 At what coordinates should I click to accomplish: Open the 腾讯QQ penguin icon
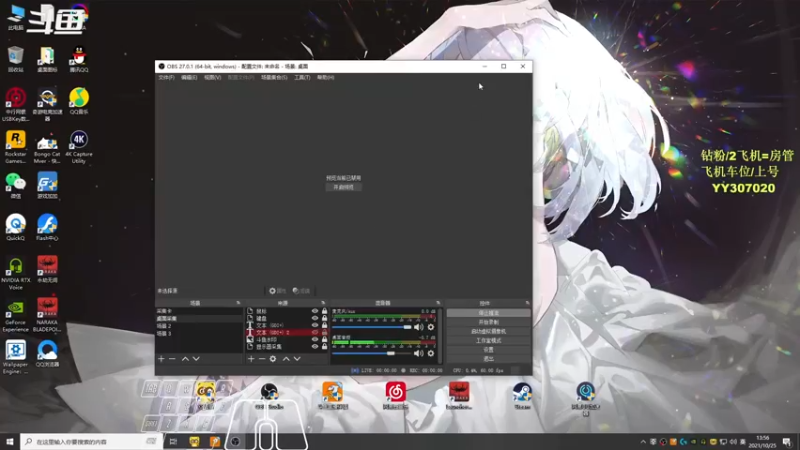[79, 59]
